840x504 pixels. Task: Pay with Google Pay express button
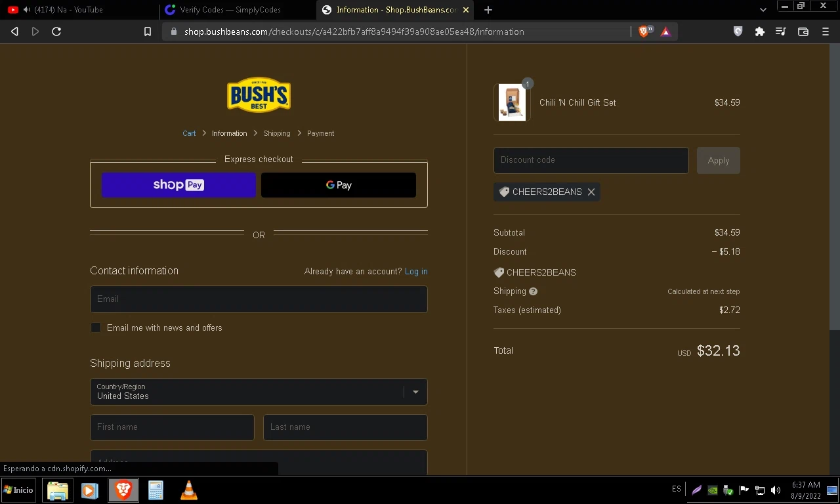coord(339,185)
